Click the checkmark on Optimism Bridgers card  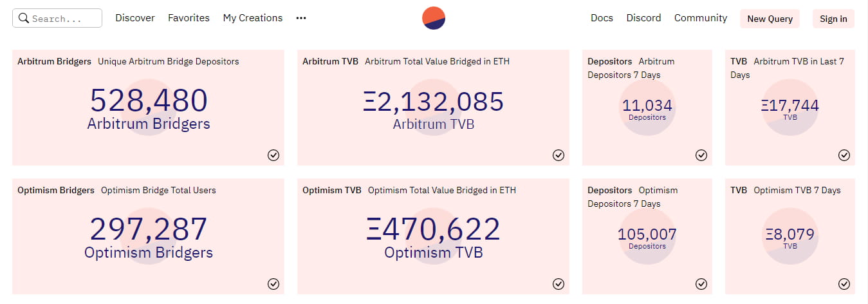click(273, 283)
